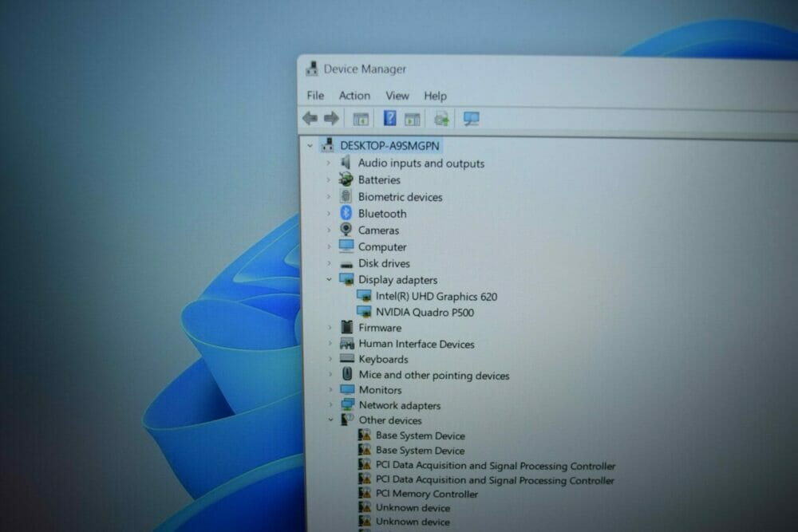Click the Cameras webcam icon
Viewport: 798px width, 532px height.
pyautogui.click(x=346, y=230)
